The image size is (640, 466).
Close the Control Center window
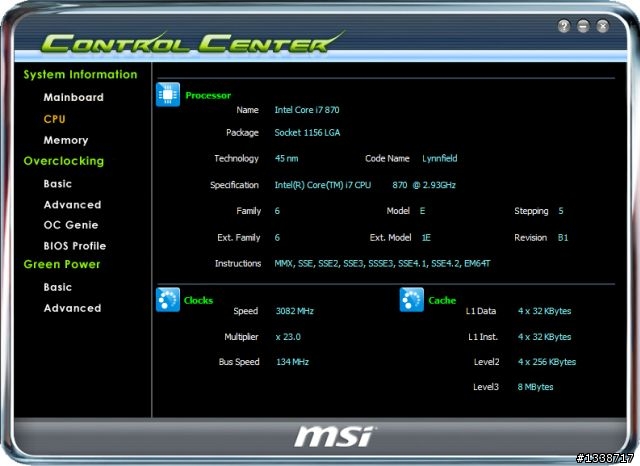coord(602,26)
